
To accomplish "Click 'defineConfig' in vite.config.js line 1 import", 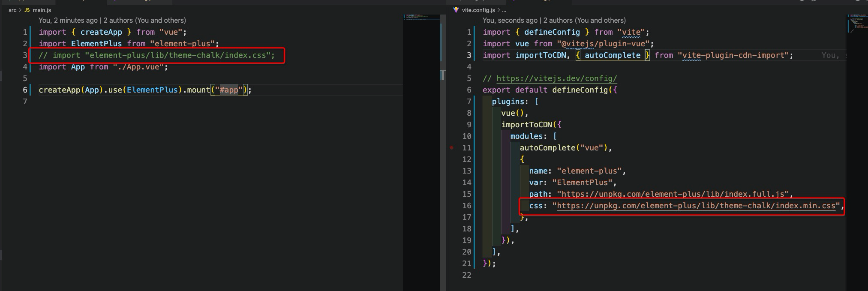I will pos(552,32).
